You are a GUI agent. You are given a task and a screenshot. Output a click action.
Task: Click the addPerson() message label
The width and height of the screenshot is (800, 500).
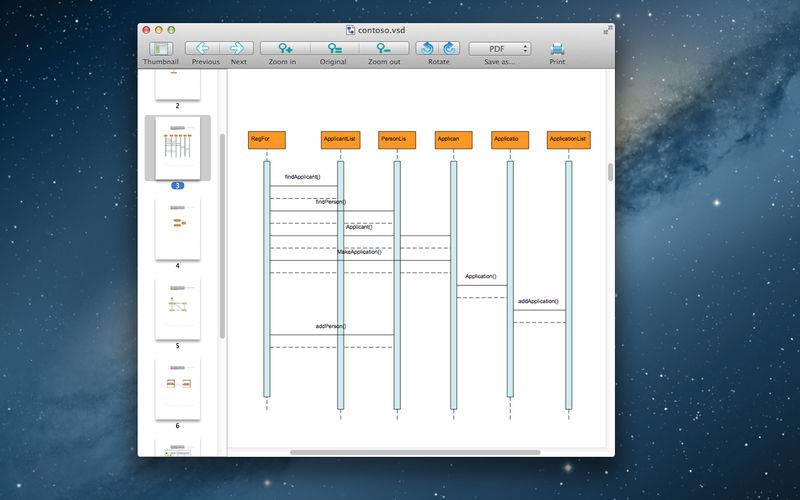click(x=331, y=327)
